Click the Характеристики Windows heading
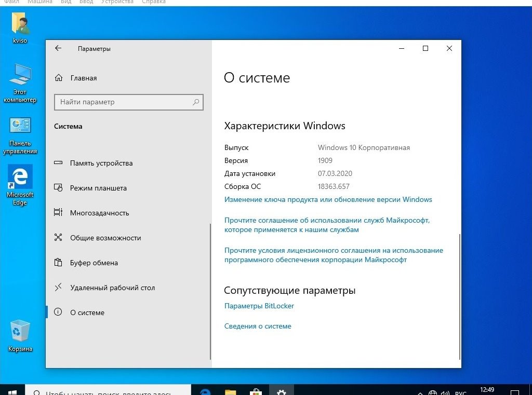Screen dimensions: 532x395 tap(285, 126)
